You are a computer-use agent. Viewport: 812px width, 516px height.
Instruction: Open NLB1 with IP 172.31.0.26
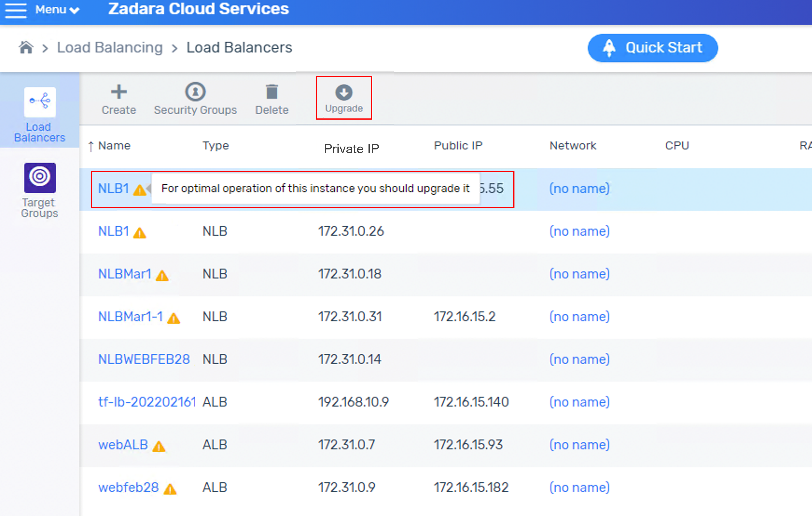click(113, 231)
